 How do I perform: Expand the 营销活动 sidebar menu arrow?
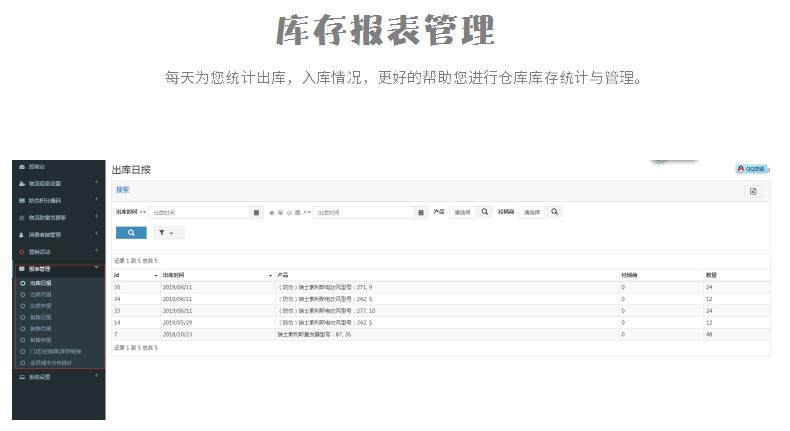(x=96, y=251)
